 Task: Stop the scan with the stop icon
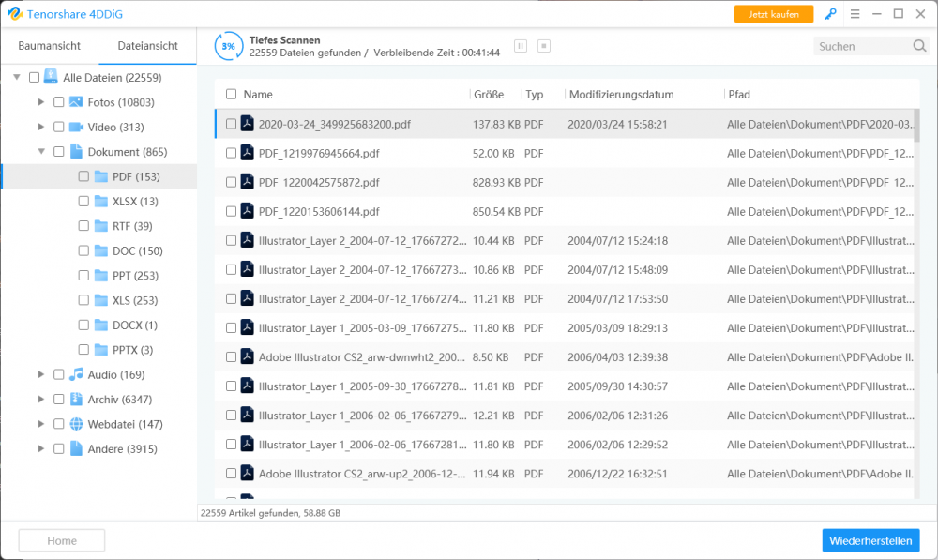tap(544, 46)
